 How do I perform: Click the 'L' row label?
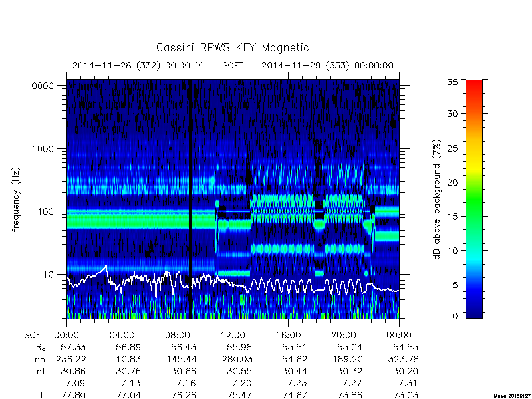pyautogui.click(x=43, y=395)
